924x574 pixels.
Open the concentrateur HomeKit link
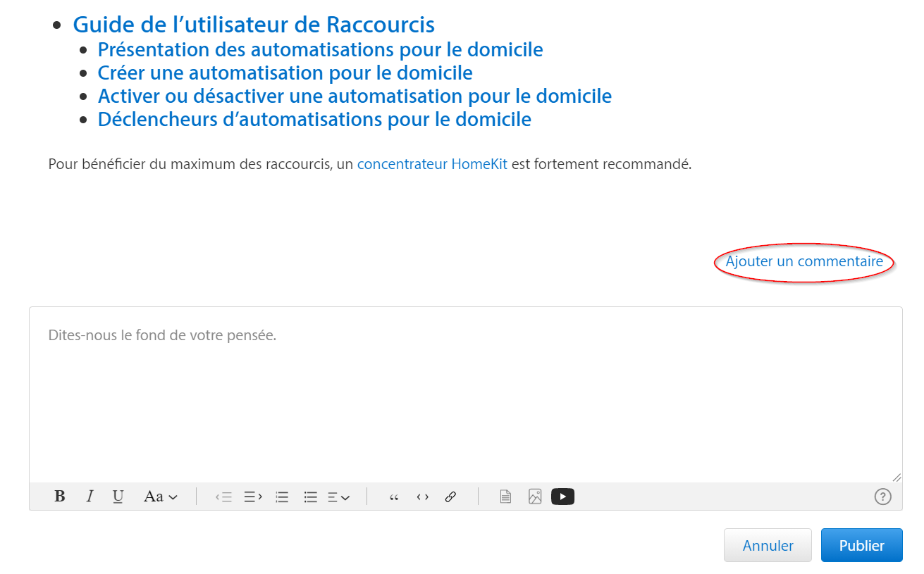[x=432, y=165]
